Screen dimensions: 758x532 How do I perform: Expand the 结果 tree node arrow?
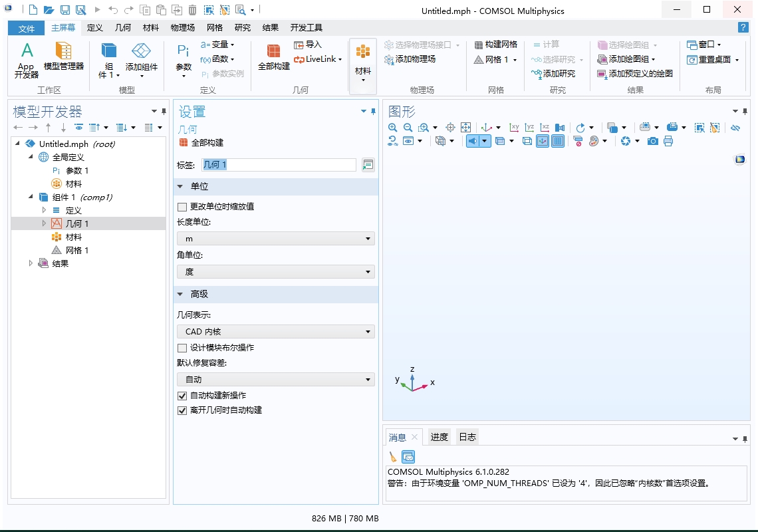31,263
